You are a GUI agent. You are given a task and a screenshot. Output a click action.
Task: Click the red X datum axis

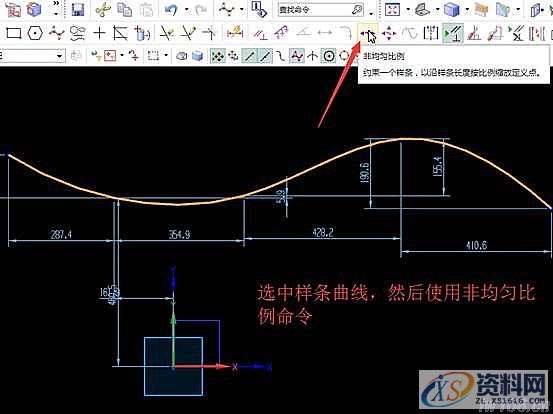click(x=202, y=366)
